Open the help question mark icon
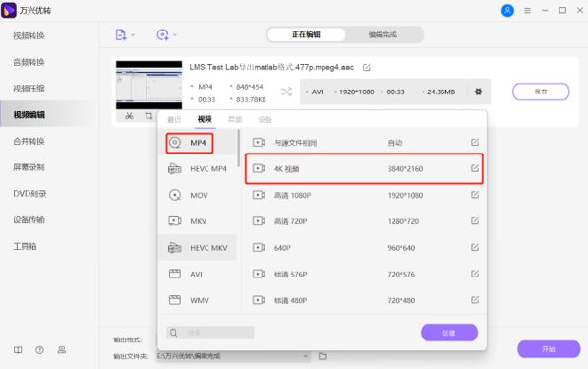 39,350
